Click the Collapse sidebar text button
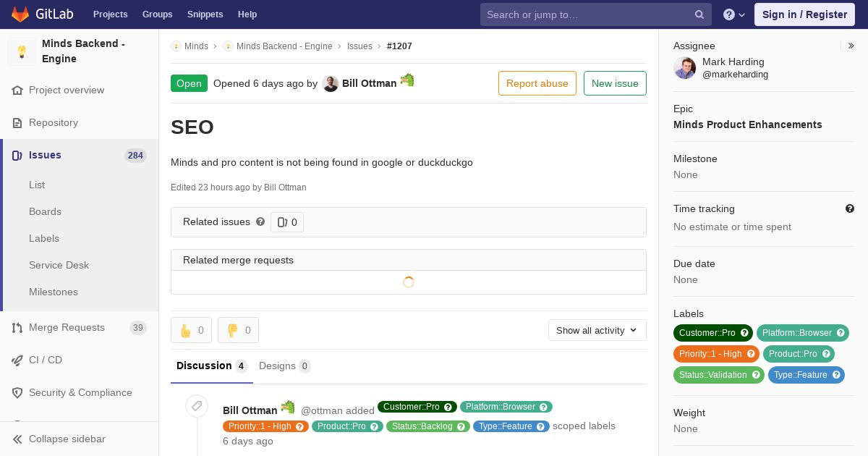Viewport: 868px width, 456px height. (67, 439)
